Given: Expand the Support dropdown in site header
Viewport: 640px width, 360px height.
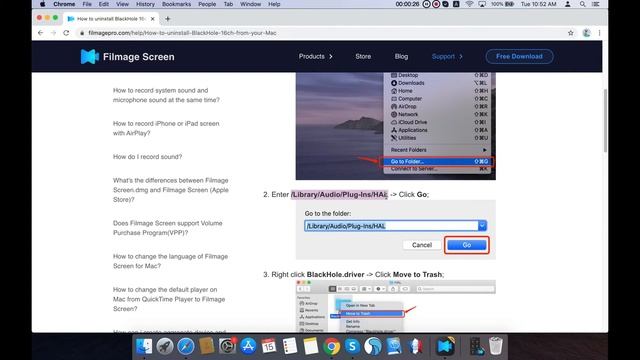Looking at the screenshot, I should pos(447,56).
